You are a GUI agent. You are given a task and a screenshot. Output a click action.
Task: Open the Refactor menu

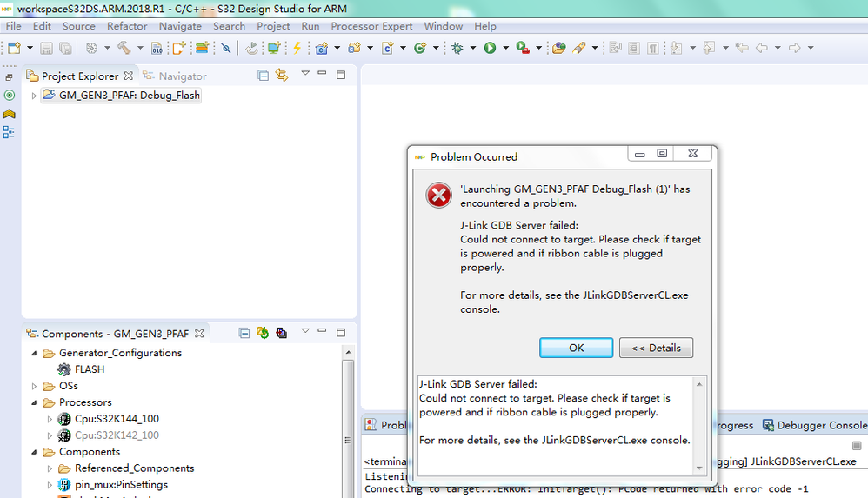click(x=127, y=26)
